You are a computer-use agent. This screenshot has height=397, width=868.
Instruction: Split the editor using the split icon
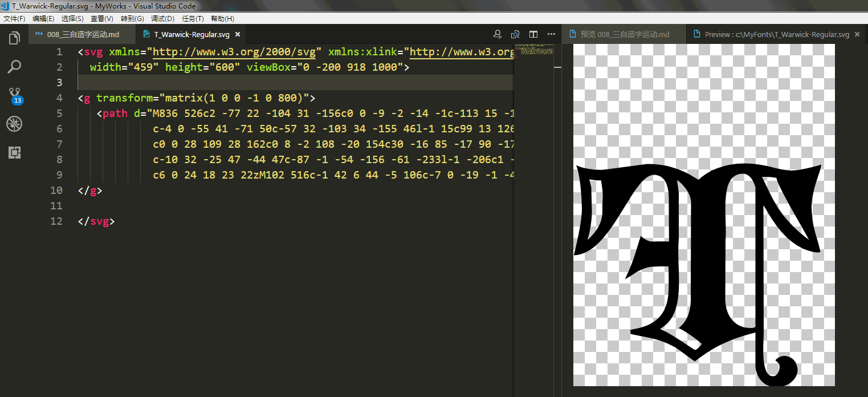[x=533, y=34]
